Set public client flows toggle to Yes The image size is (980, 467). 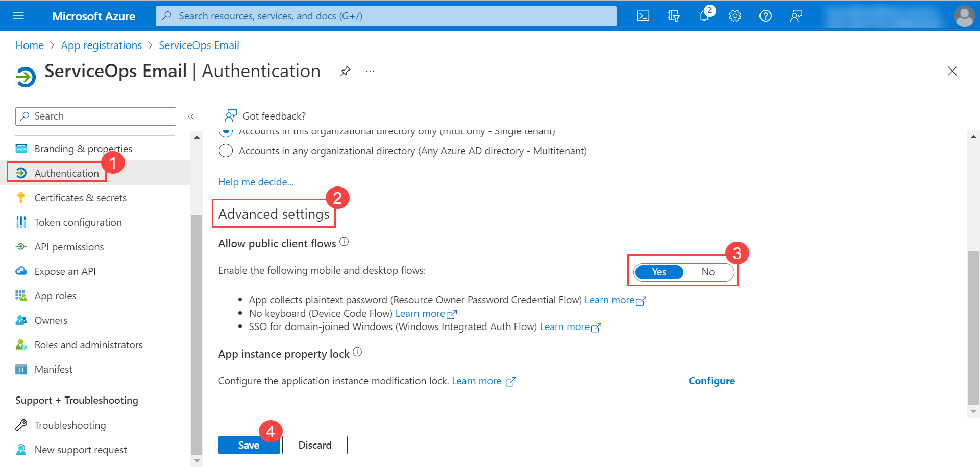coord(659,272)
